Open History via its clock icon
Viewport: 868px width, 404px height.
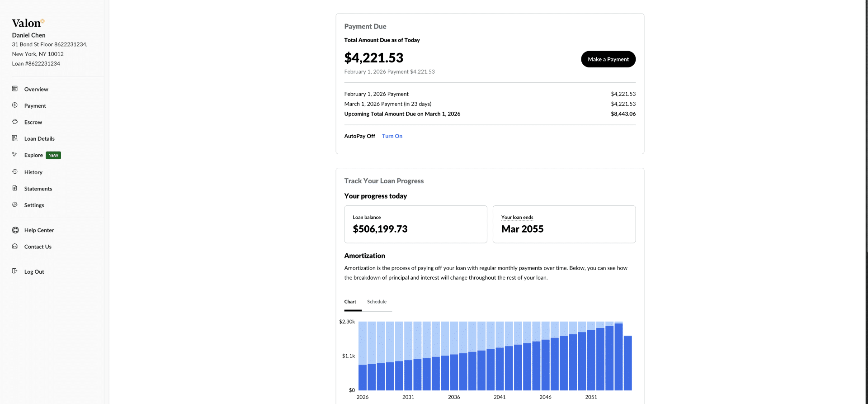[15, 172]
